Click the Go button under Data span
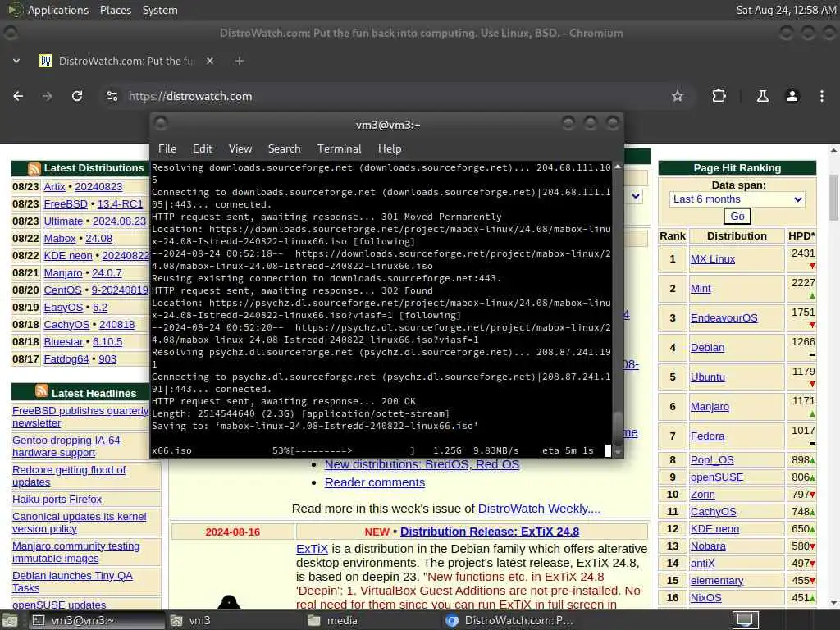This screenshot has height=630, width=840. [737, 217]
